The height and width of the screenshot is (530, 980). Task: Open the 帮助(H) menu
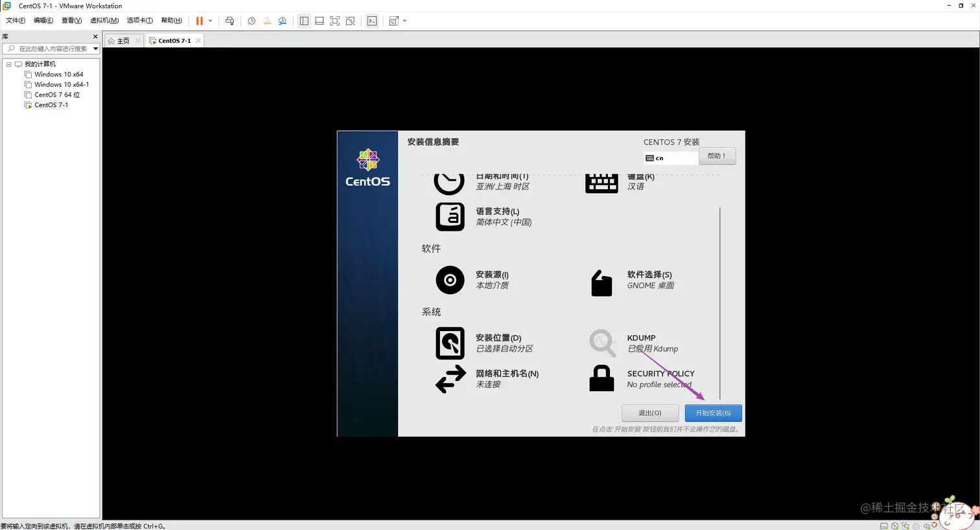coord(171,21)
